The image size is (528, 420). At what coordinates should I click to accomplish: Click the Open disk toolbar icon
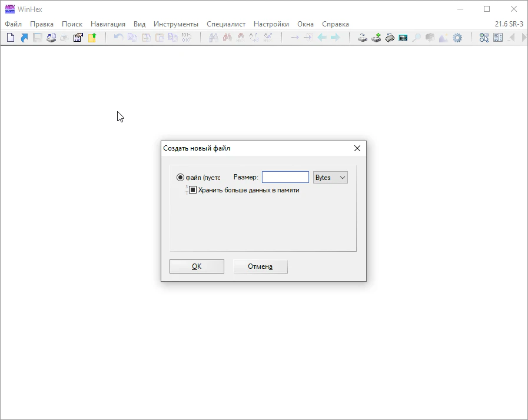coord(363,38)
